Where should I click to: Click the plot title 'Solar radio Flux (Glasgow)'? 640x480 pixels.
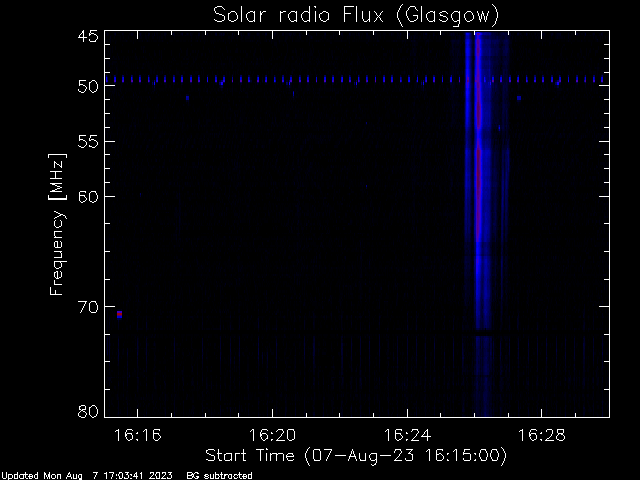(356, 16)
